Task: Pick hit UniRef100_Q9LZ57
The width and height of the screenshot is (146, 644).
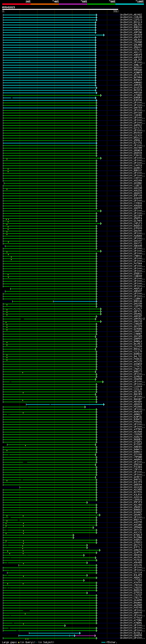Action: coord(131,60)
